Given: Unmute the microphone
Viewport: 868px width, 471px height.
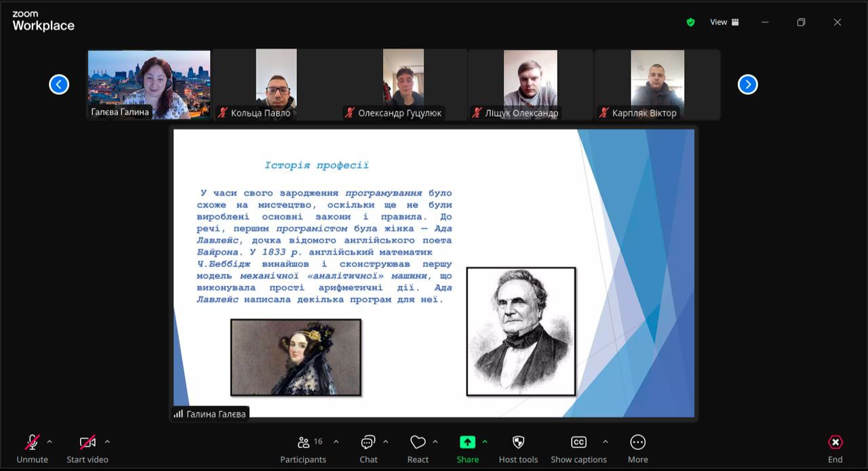Looking at the screenshot, I should [32, 449].
